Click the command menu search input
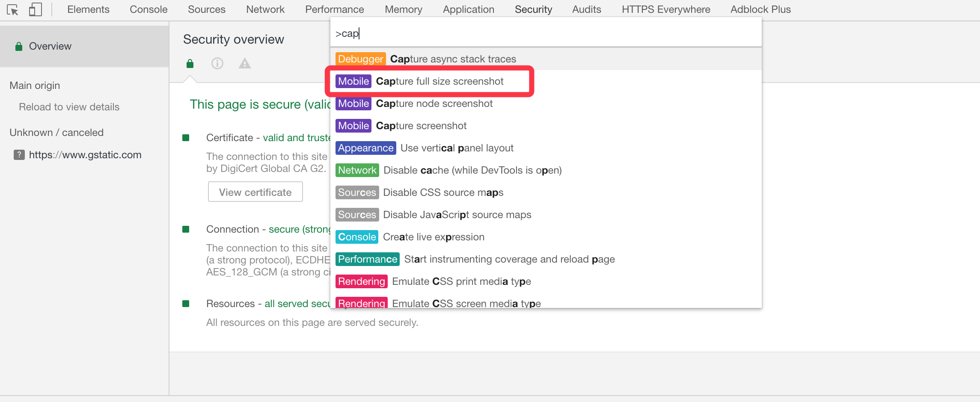Image resolution: width=980 pixels, height=402 pixels. [x=546, y=33]
